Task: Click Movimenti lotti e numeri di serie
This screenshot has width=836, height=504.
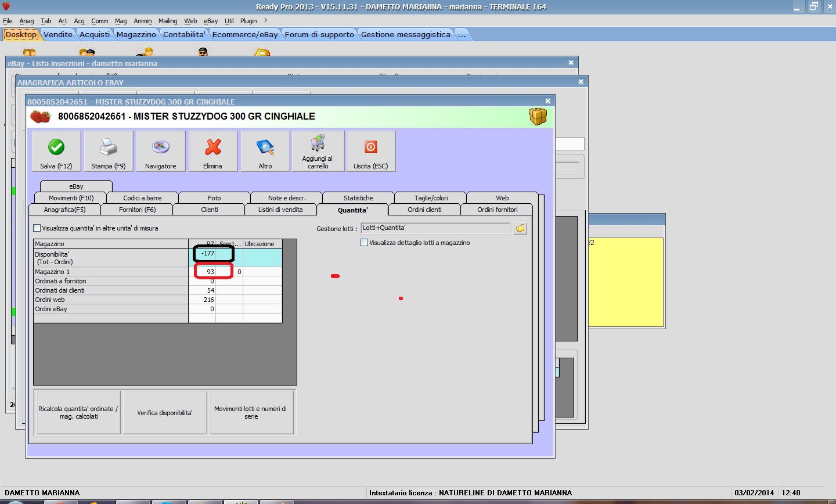Action: (x=251, y=412)
